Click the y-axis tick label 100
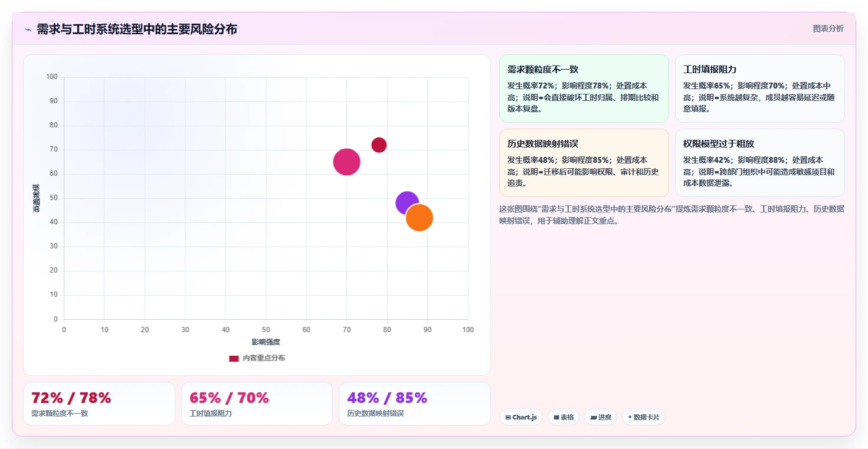Screen dimensions: 868x449 pos(52,77)
